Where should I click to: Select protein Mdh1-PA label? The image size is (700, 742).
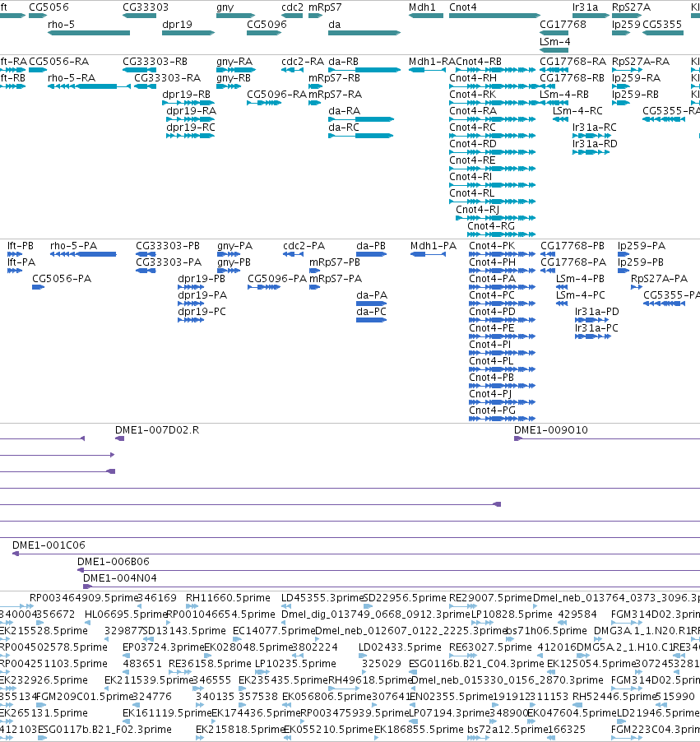(433, 246)
